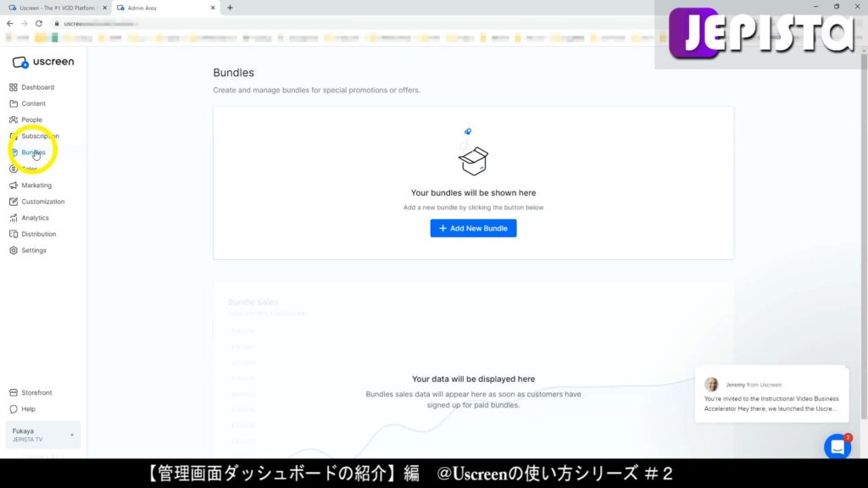
Task: Select the Admin Area browser tab
Action: tap(165, 8)
